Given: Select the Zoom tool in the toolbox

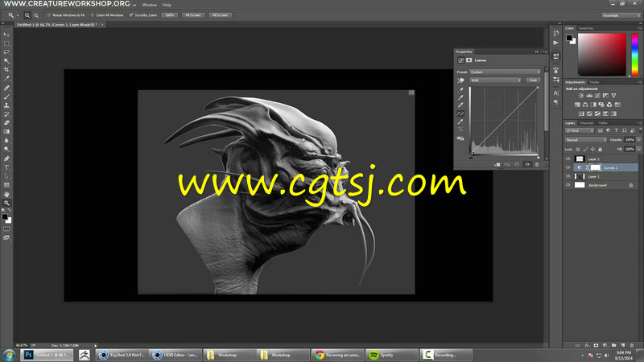Looking at the screenshot, I should click(6, 203).
